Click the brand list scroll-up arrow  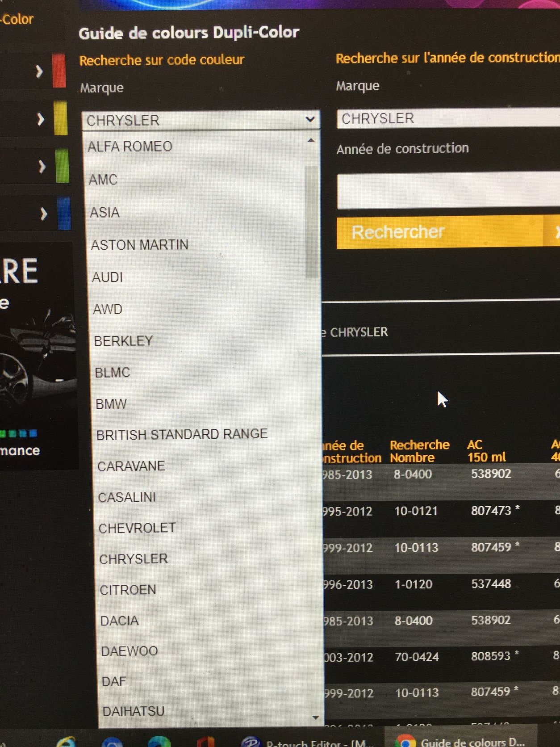pos(311,141)
